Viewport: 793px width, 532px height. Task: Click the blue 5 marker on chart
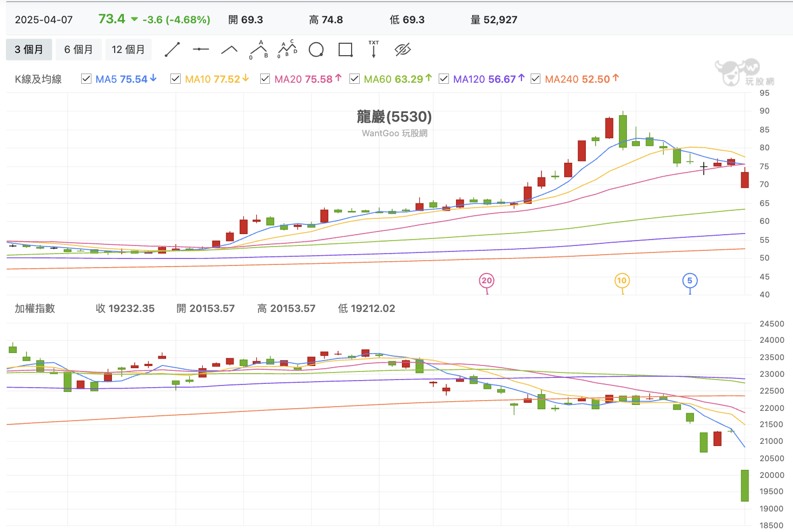coord(689,281)
